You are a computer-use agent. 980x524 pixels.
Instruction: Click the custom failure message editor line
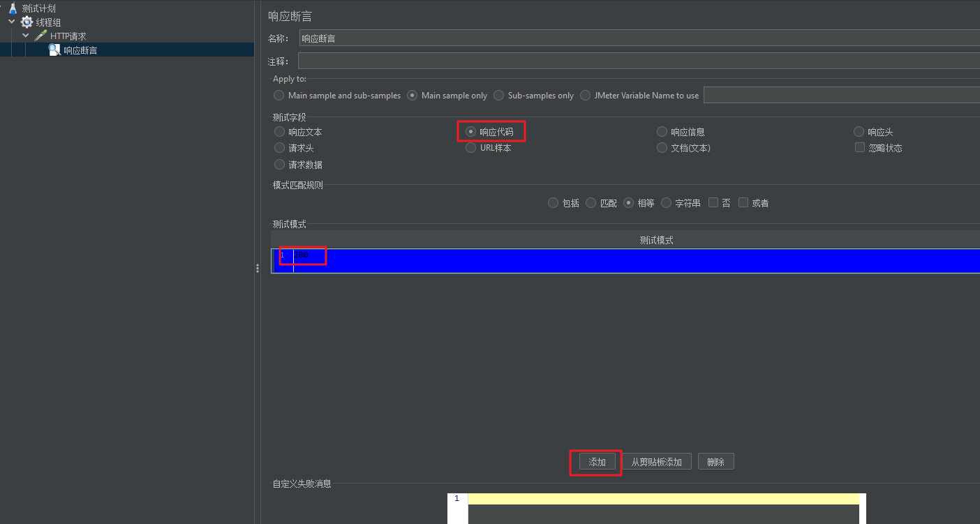663,499
